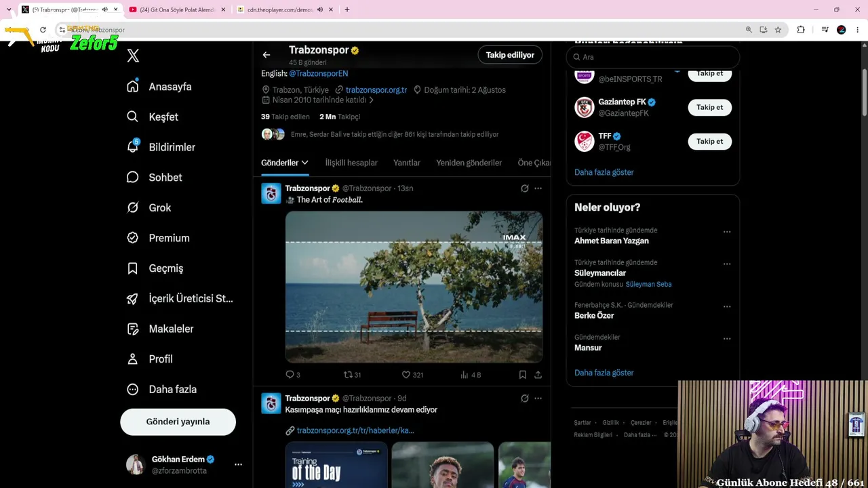Open Anasayfa in the sidebar

coord(159,87)
